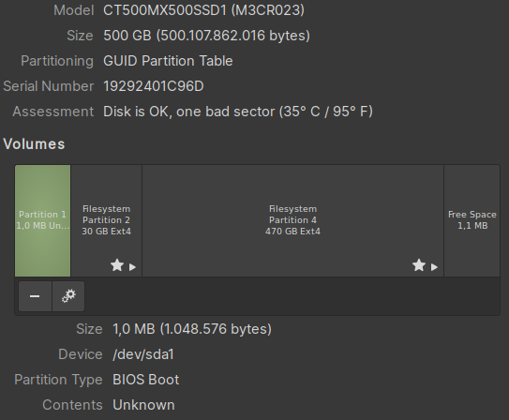Click the Contents Unknown value
Image resolution: width=509 pixels, height=420 pixels.
[x=143, y=405]
